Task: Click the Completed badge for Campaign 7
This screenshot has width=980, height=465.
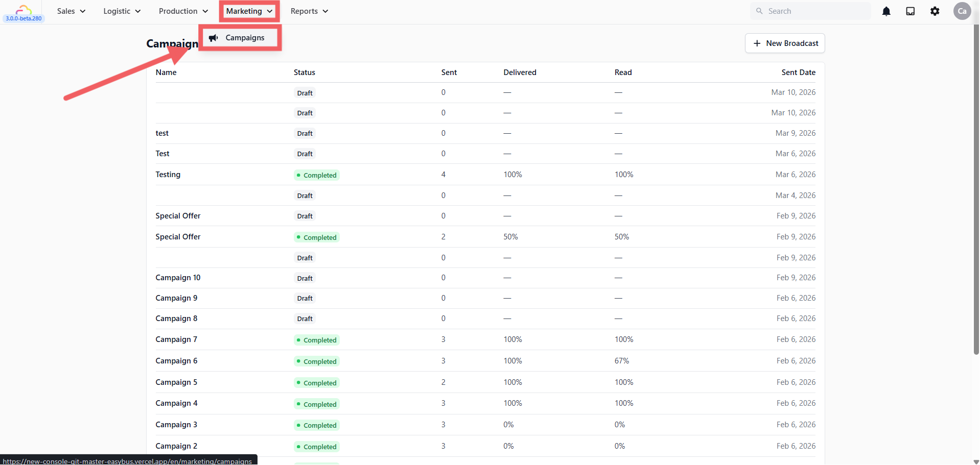Action: (317, 340)
